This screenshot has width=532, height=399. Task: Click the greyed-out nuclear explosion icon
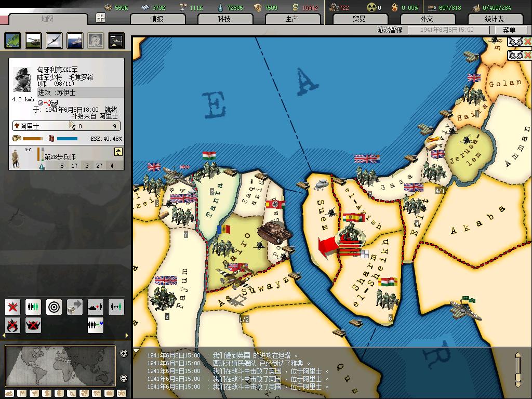coord(96,41)
